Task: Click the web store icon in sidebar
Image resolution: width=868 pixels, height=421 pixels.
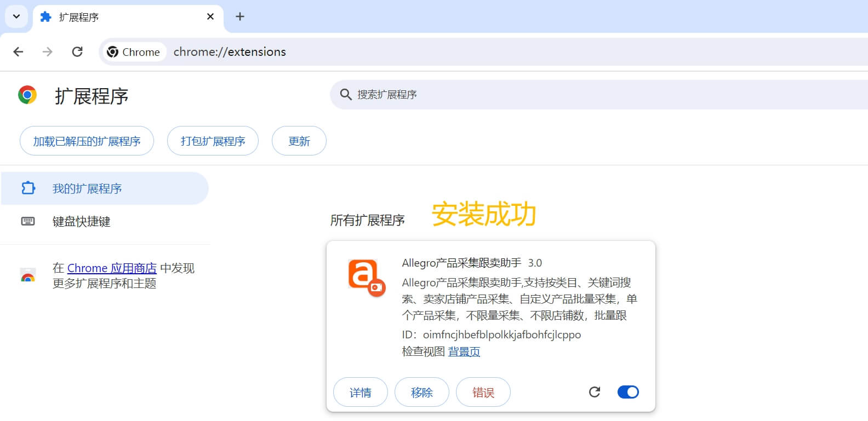Action: [28, 275]
